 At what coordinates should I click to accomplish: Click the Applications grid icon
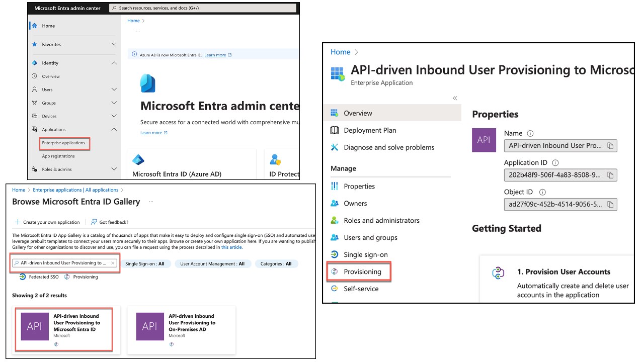point(34,129)
